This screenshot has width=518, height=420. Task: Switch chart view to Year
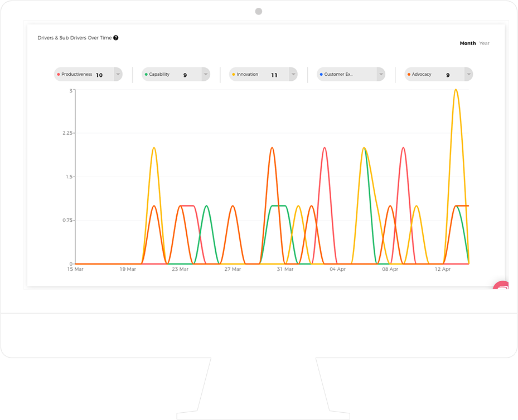[485, 43]
